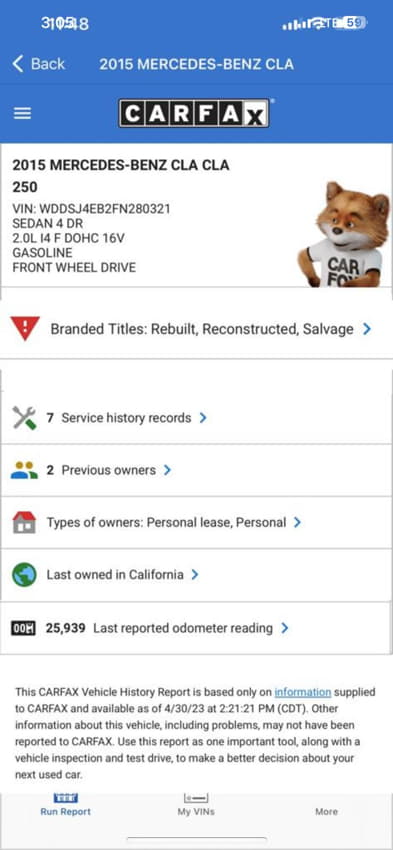Image resolution: width=393 pixels, height=850 pixels.
Task: Open the information hyperlink in disclaimer
Action: click(x=302, y=692)
